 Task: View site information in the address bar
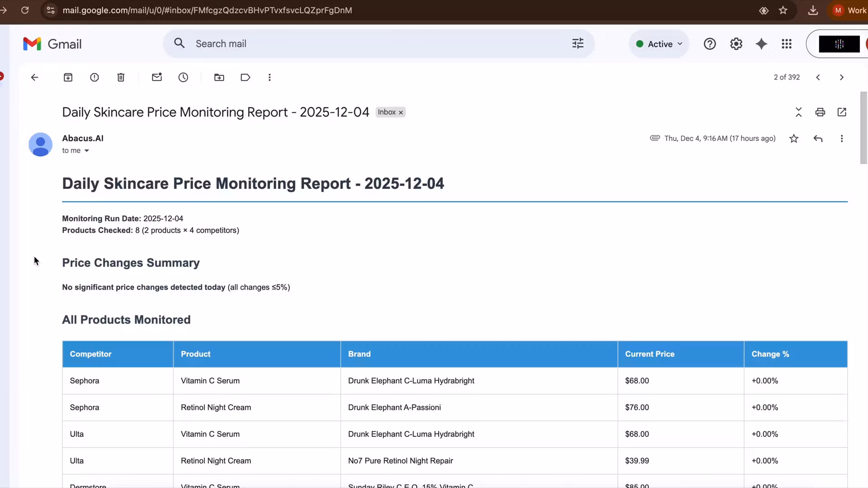pos(51,10)
